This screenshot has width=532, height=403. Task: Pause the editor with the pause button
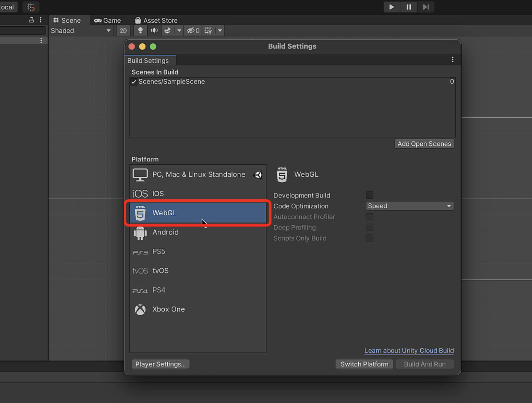409,7
